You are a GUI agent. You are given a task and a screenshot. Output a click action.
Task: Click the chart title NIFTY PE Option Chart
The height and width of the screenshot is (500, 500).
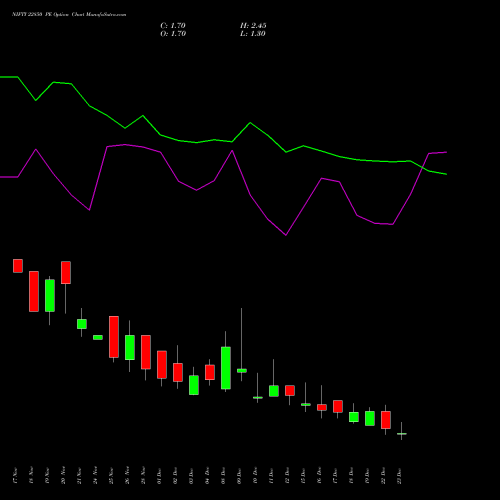coord(69,15)
